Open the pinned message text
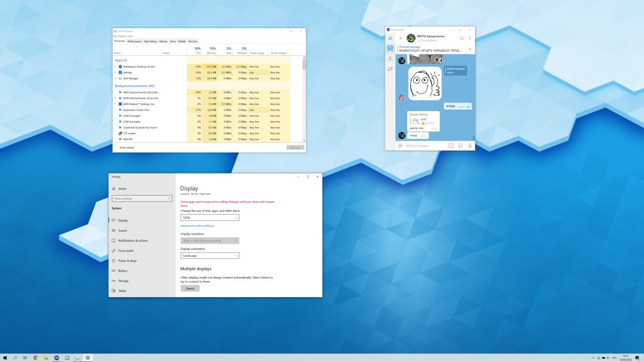The width and height of the screenshot is (644, 362). (x=431, y=51)
